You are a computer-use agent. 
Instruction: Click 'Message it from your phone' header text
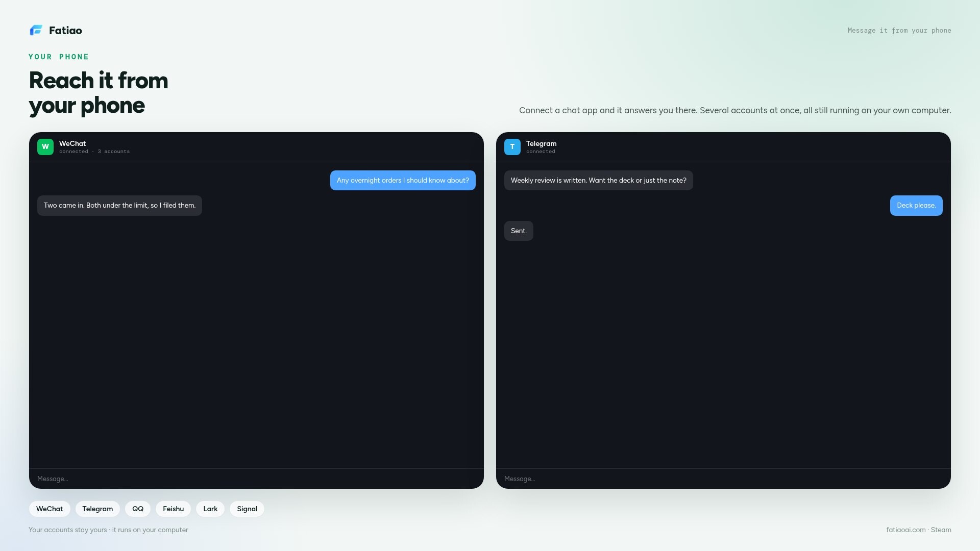899,31
